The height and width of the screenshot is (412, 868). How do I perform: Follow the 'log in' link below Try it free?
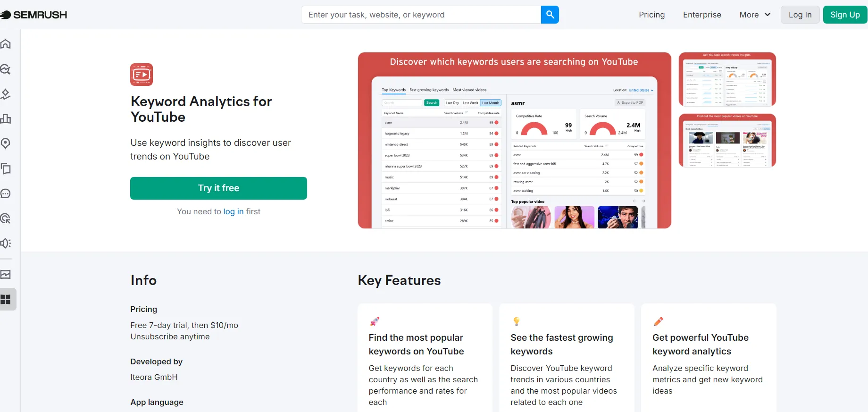(234, 211)
